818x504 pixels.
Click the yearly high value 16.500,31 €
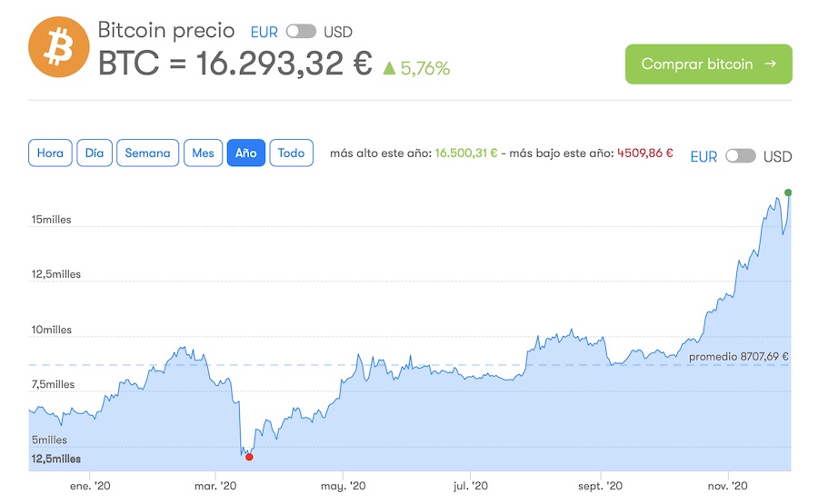[x=466, y=153]
